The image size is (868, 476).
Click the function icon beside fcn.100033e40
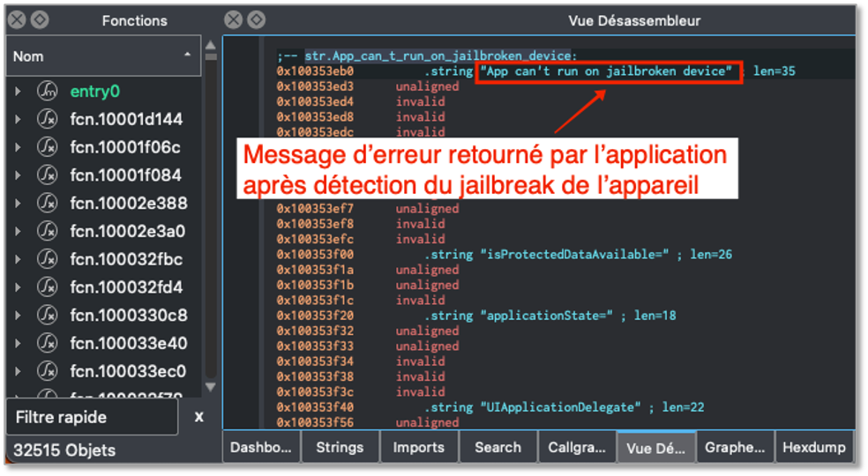pos(48,343)
